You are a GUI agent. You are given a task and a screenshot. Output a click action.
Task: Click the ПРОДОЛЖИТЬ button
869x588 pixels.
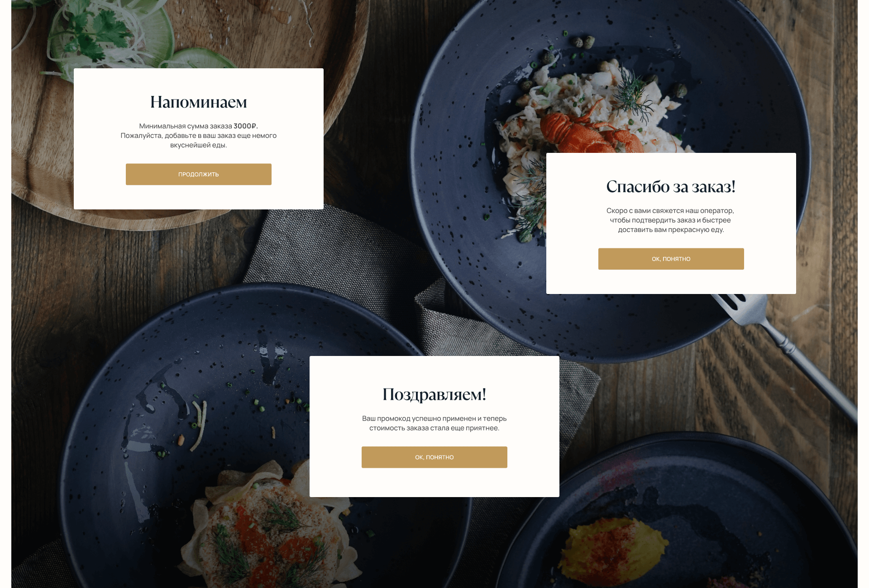tap(199, 174)
